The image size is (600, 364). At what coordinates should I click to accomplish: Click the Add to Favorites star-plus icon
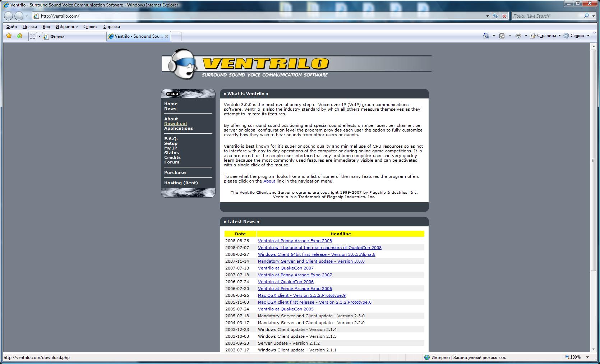pyautogui.click(x=19, y=36)
